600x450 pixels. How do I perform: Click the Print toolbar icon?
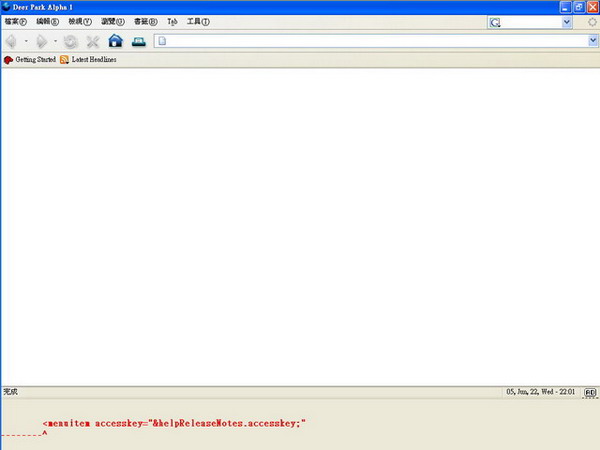point(139,41)
